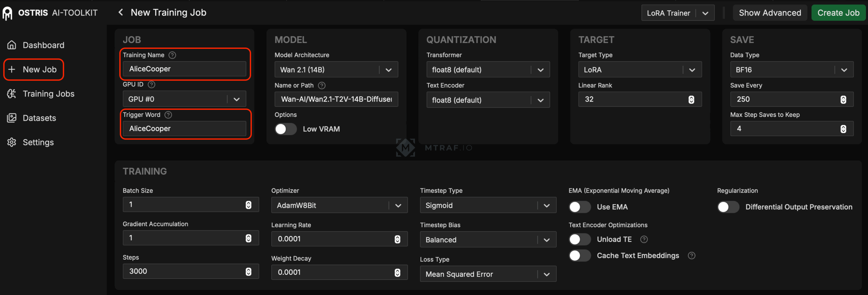Turn on the Use EMA switch

click(x=579, y=207)
